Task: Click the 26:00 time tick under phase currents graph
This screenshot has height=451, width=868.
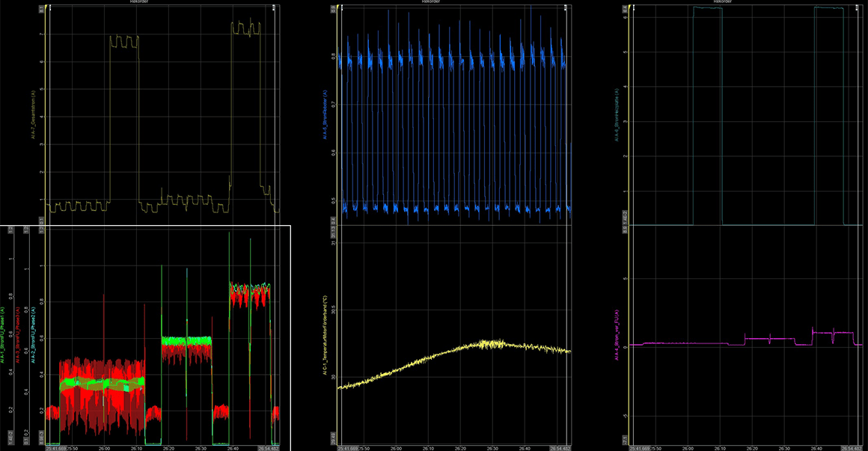Action: pos(105,447)
